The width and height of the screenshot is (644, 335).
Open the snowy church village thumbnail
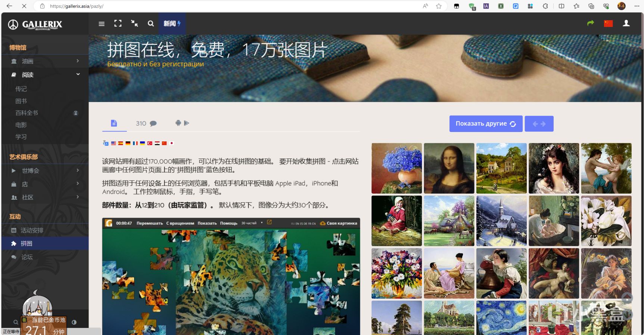[501, 221]
